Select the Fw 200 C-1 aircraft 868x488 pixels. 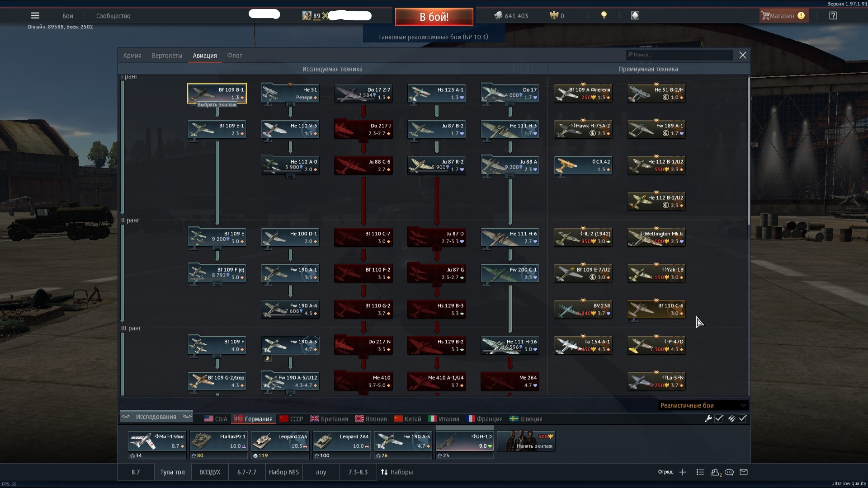click(510, 273)
